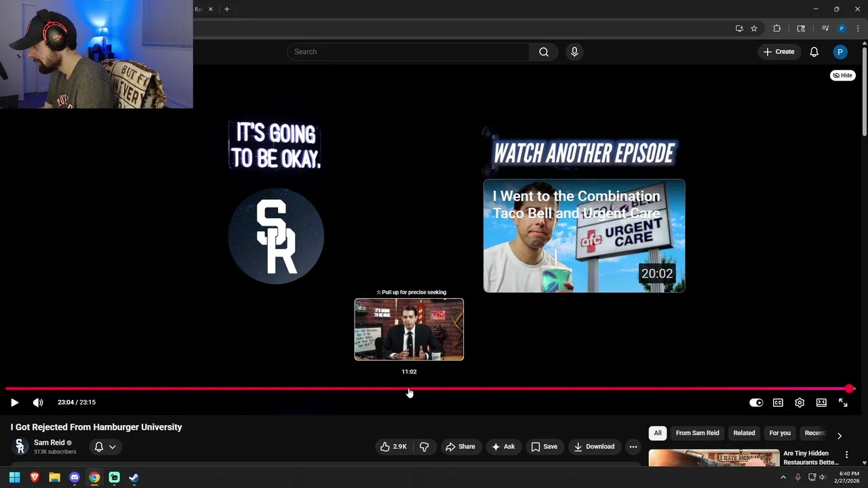Viewport: 868px width, 488px height.
Task: Open the player settings gear
Action: (x=800, y=403)
